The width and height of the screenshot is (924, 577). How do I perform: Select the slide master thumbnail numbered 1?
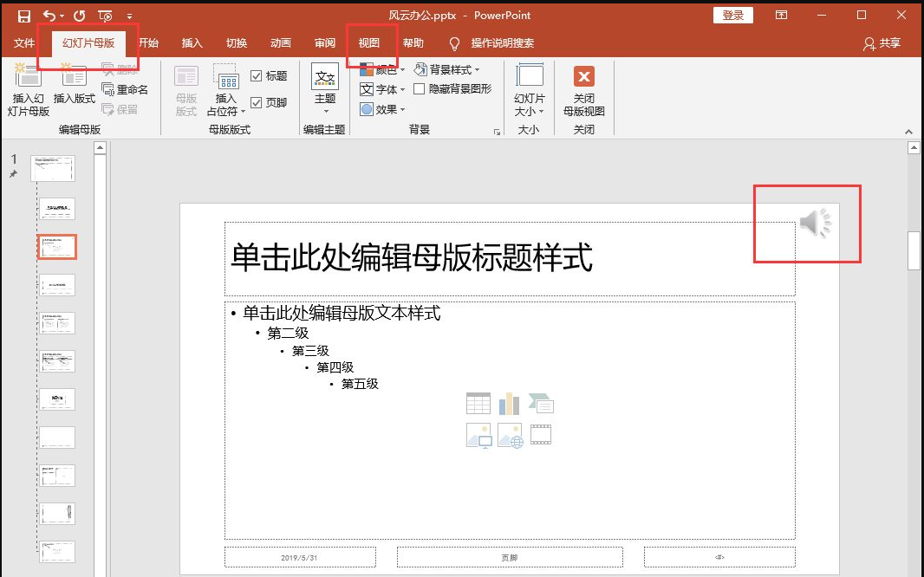[x=53, y=169]
